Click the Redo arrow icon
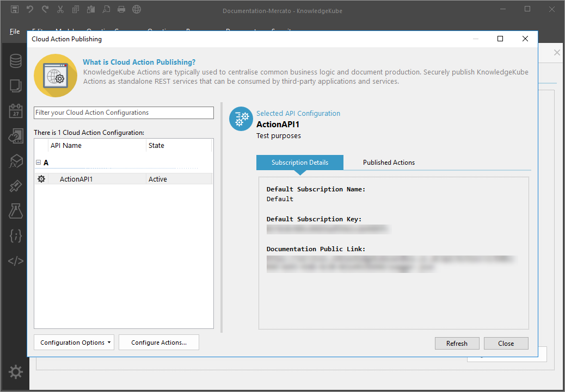Viewport: 565px width, 392px height. click(x=45, y=9)
